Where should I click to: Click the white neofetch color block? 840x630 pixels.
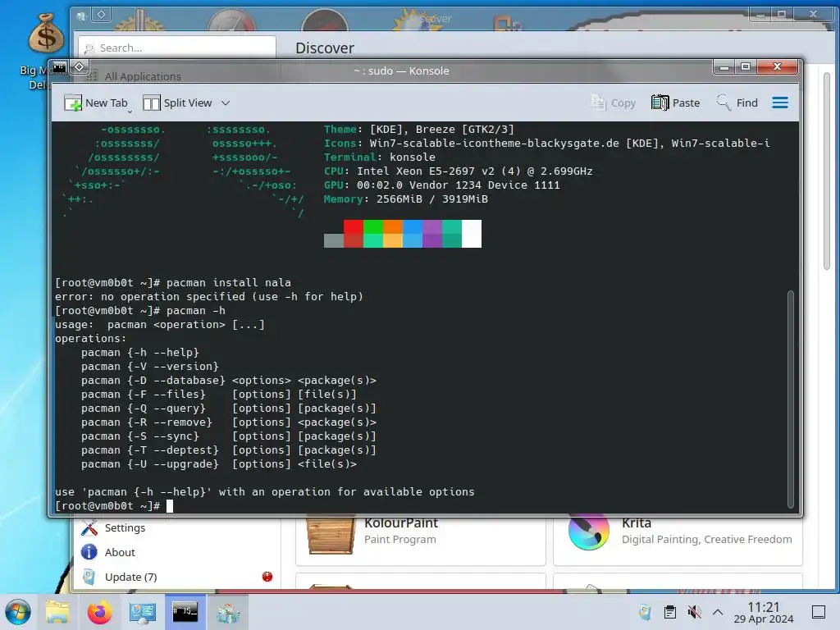[x=472, y=234]
